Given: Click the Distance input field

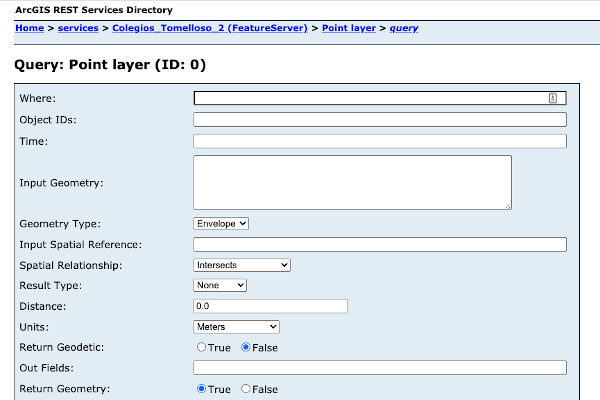Looking at the screenshot, I should 270,306.
